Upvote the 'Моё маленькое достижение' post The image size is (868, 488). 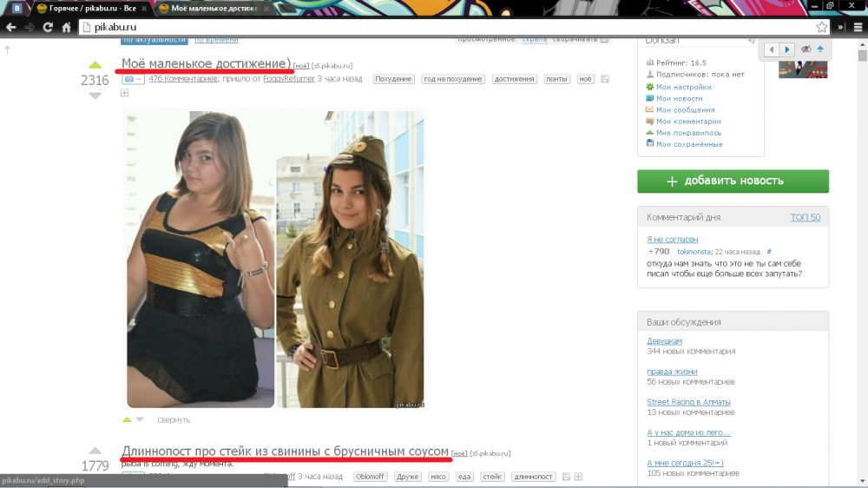tap(95, 65)
